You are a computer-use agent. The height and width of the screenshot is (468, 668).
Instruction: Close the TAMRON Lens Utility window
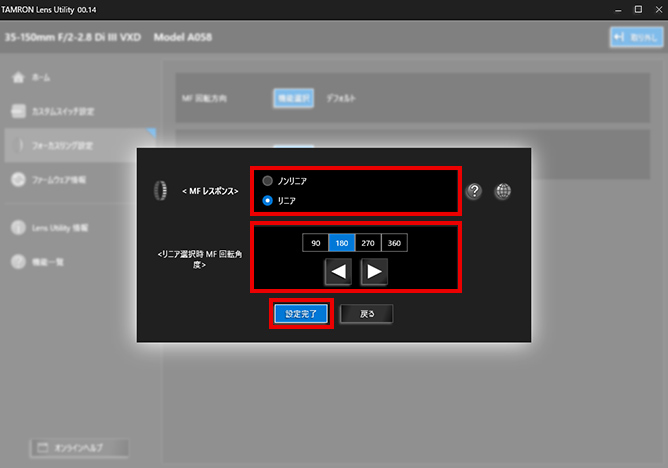659,9
